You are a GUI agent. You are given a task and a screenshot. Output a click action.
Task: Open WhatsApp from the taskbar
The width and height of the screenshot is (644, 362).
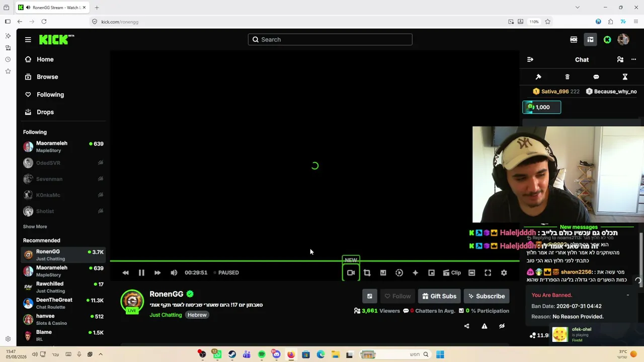click(x=217, y=354)
